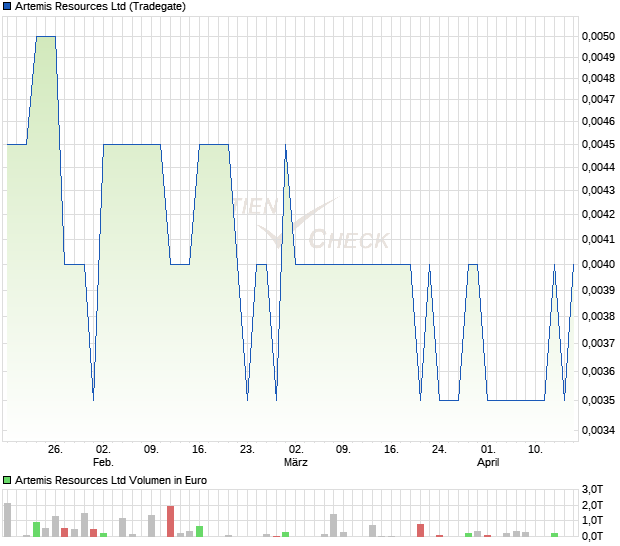The width and height of the screenshot is (620, 546).
Task: Click the 'März' month label
Action: click(295, 462)
